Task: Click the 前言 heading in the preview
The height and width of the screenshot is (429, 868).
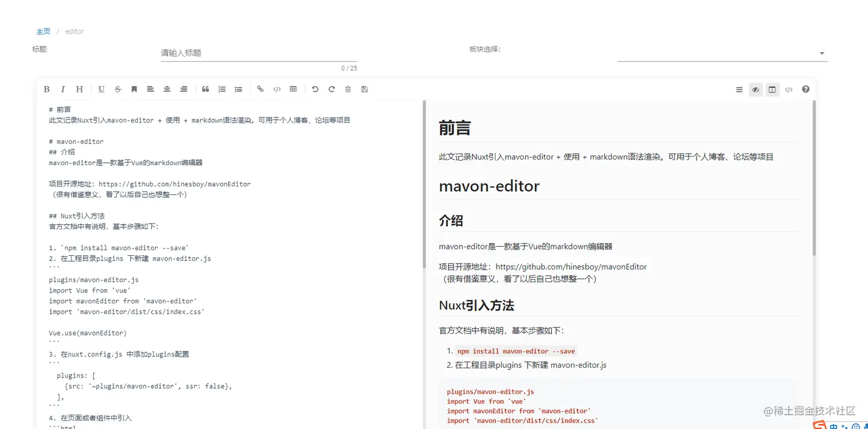Action: [x=455, y=128]
